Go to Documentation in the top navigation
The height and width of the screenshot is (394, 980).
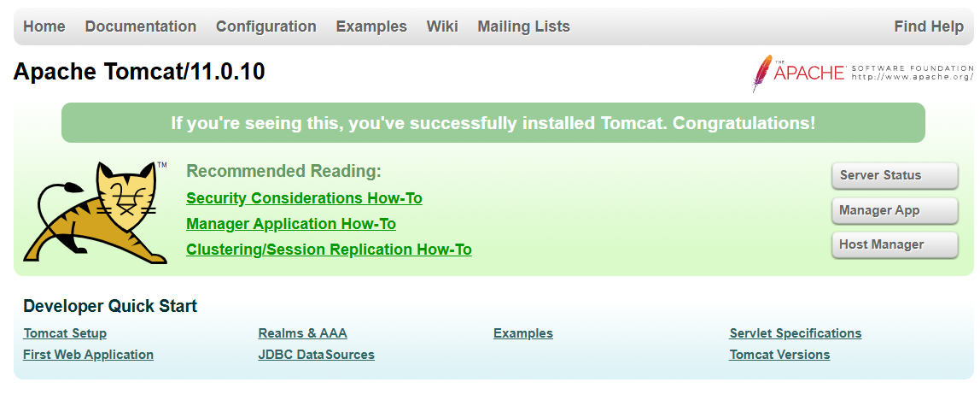(141, 26)
